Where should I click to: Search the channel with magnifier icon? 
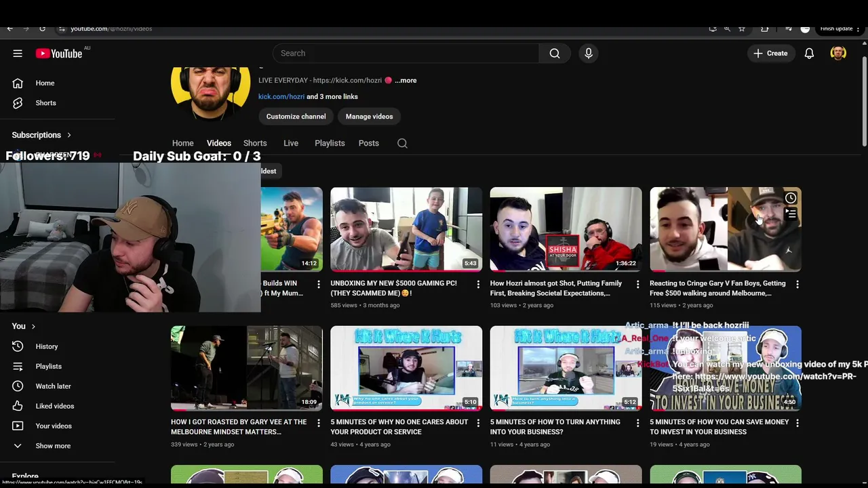402,143
